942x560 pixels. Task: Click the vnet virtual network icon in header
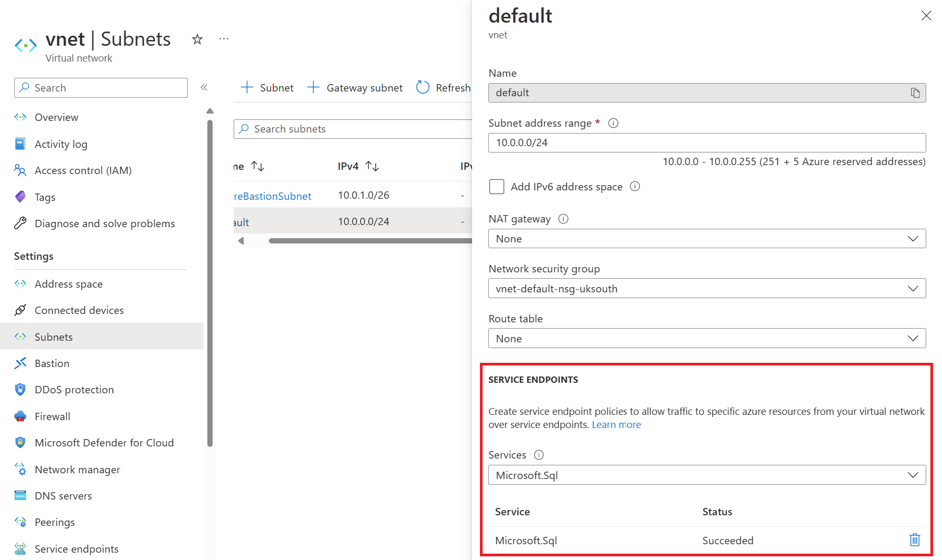pos(26,45)
